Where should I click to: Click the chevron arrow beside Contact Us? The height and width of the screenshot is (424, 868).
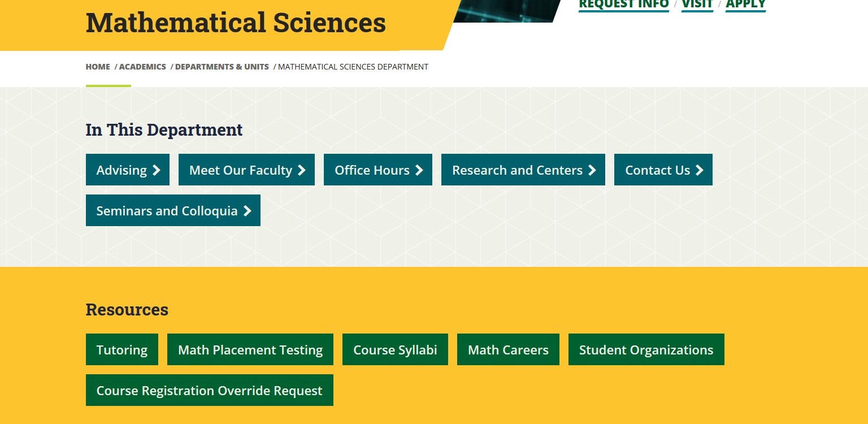pos(700,170)
